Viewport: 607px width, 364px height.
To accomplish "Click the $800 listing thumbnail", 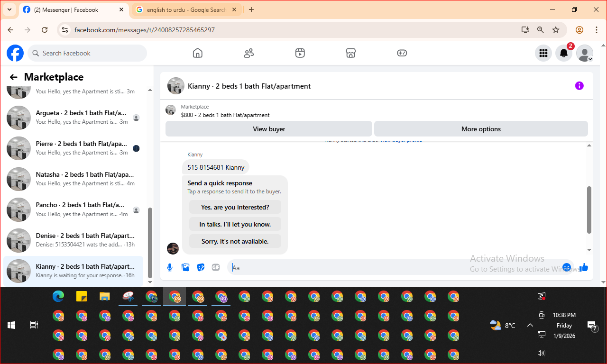I will (171, 110).
